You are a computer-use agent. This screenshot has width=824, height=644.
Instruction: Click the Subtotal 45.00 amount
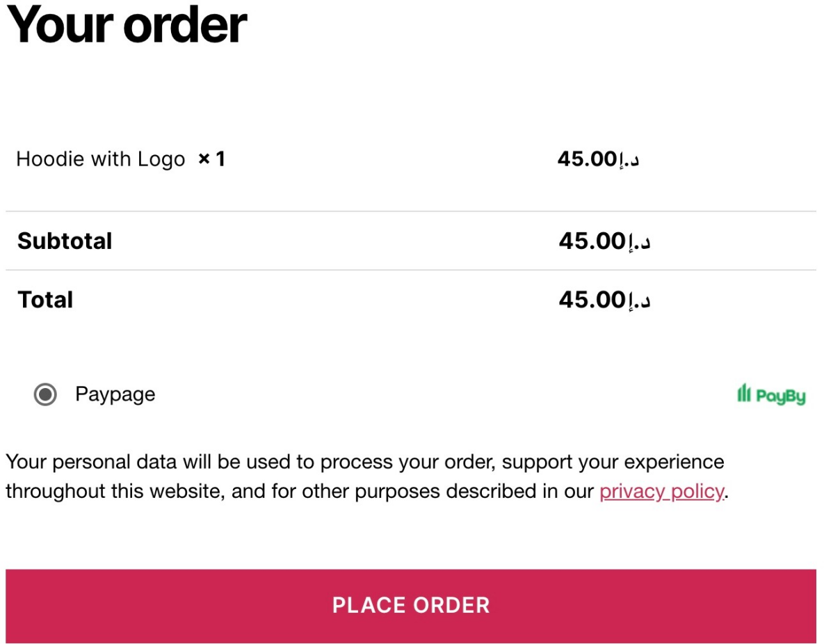[x=592, y=241]
